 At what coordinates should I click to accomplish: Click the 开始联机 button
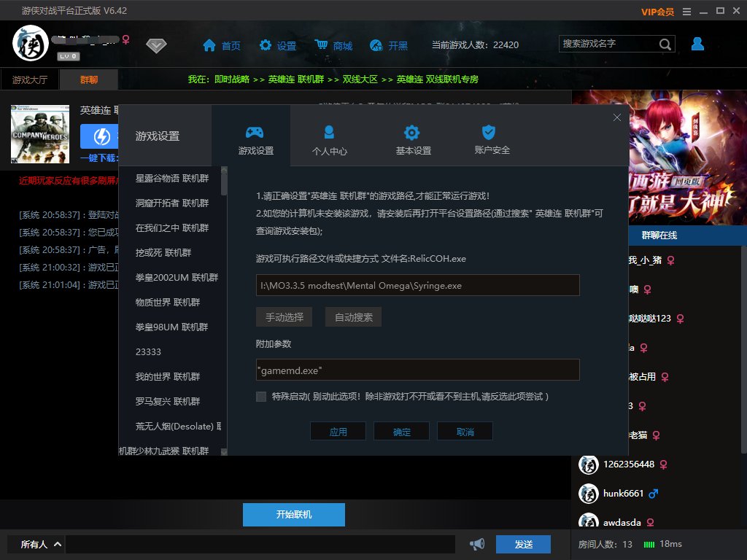293,514
